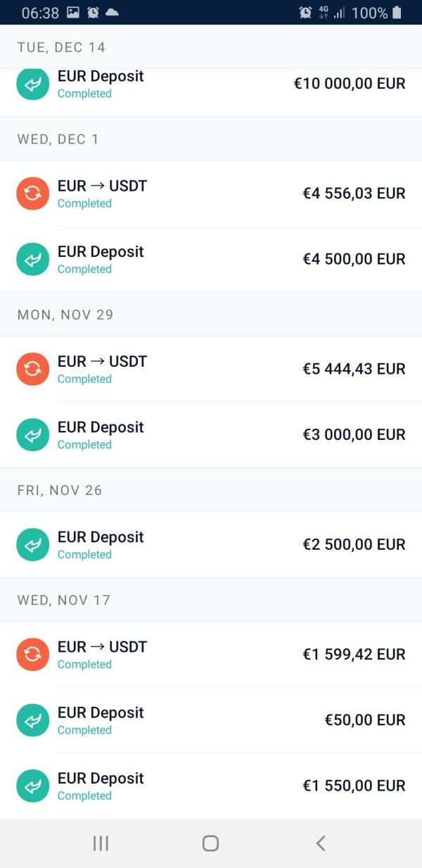Tap the deposit icon for €1 550,00
The width and height of the screenshot is (422, 868).
32,786
